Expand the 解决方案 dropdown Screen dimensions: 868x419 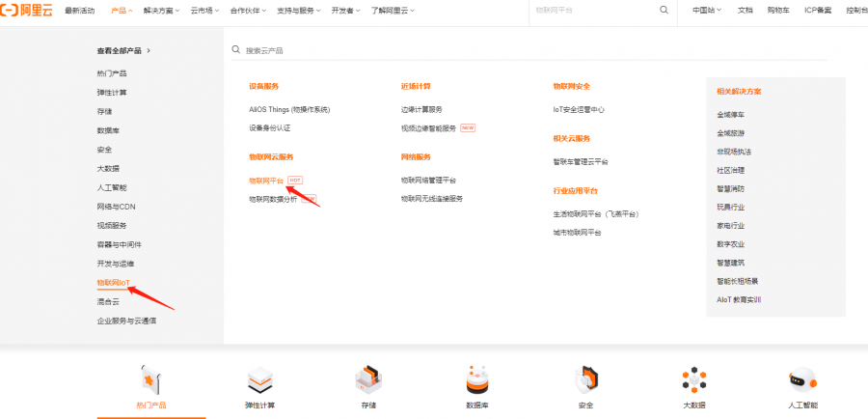click(x=161, y=10)
